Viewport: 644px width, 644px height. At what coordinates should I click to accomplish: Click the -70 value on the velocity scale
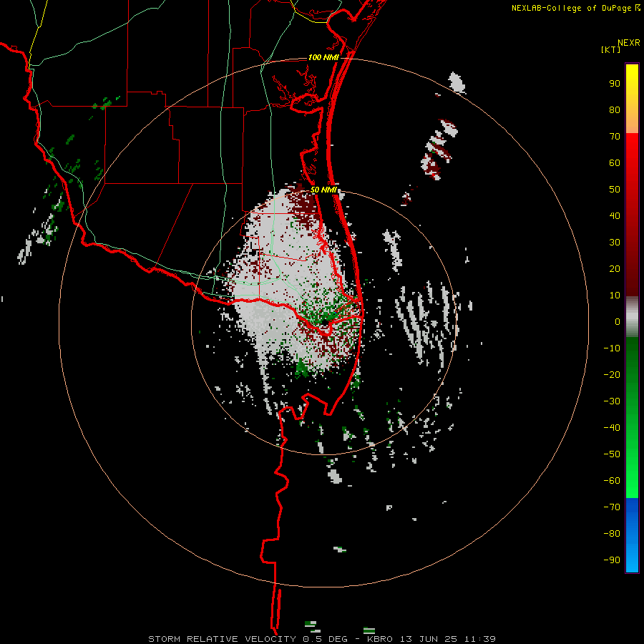click(612, 507)
